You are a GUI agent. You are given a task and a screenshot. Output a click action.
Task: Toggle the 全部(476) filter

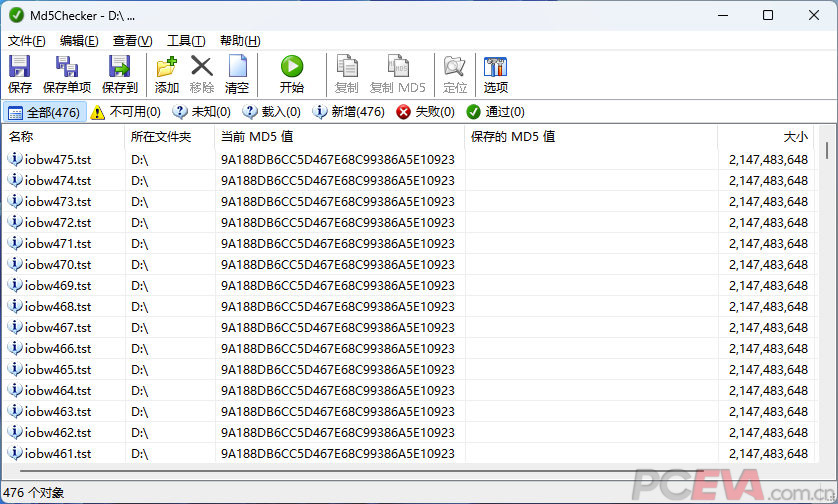tap(44, 112)
